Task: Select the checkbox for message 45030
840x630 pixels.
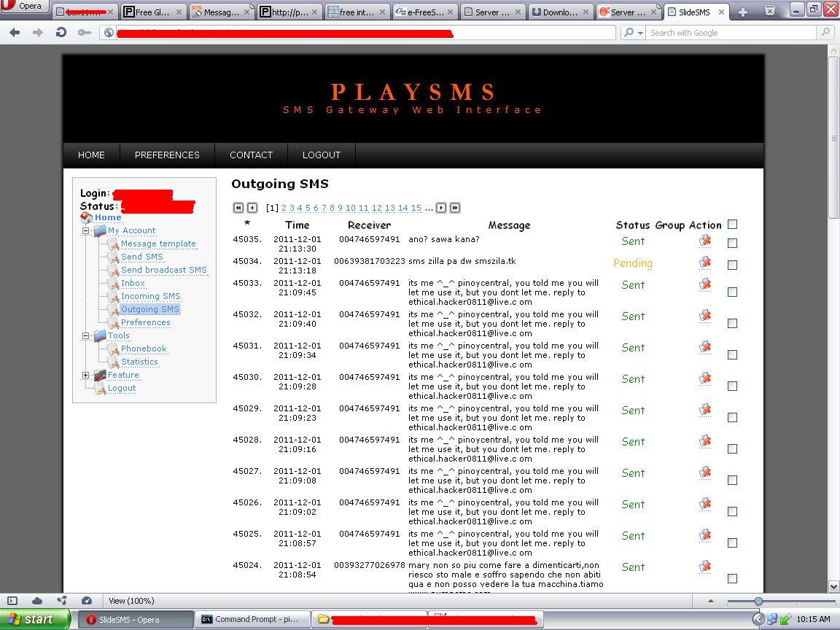Action: point(732,386)
